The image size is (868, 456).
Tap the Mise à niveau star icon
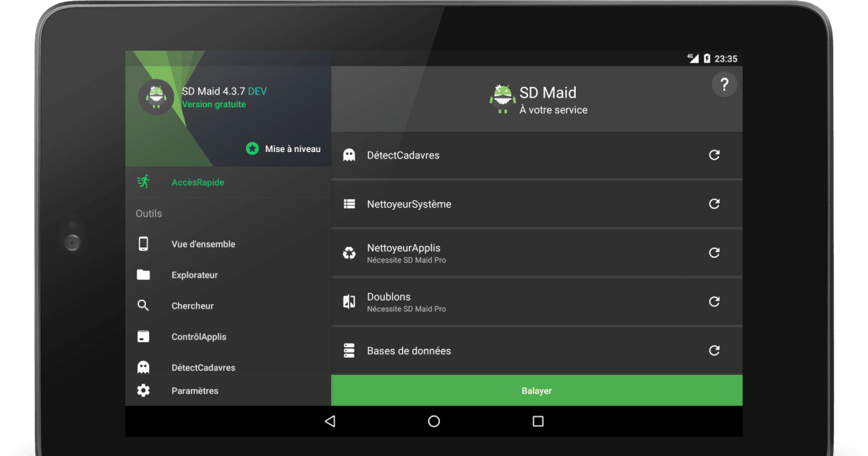coord(252,148)
